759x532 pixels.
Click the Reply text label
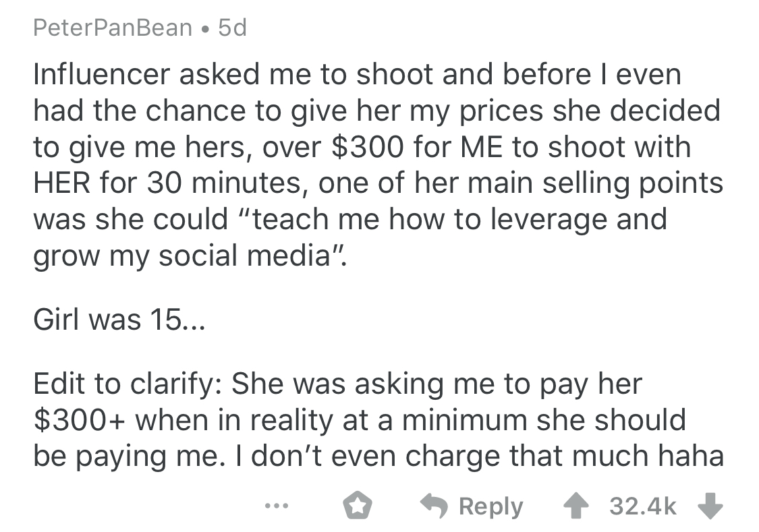point(490,506)
